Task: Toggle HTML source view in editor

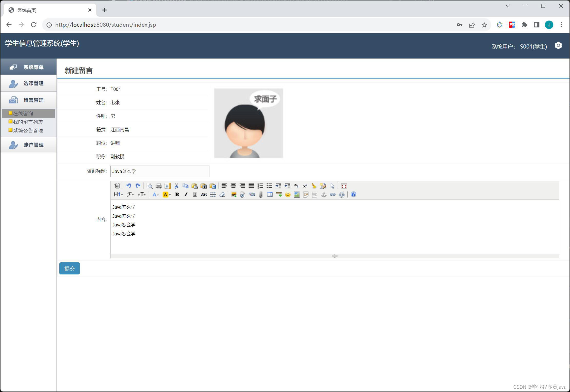Action: pos(117,186)
